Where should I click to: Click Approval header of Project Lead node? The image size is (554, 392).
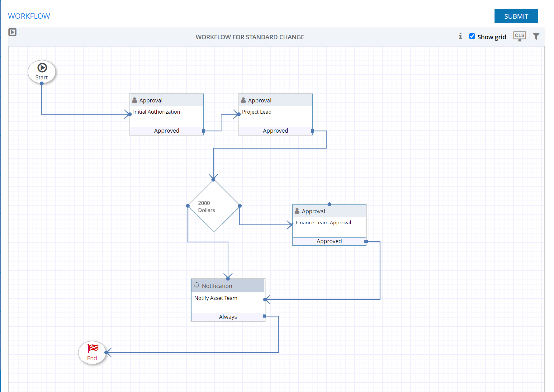276,100
